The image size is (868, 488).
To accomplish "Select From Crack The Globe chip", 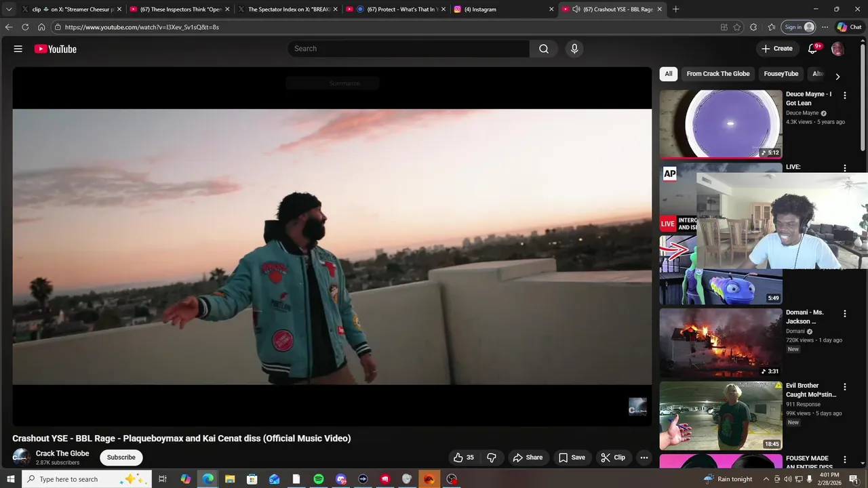I will pyautogui.click(x=718, y=74).
